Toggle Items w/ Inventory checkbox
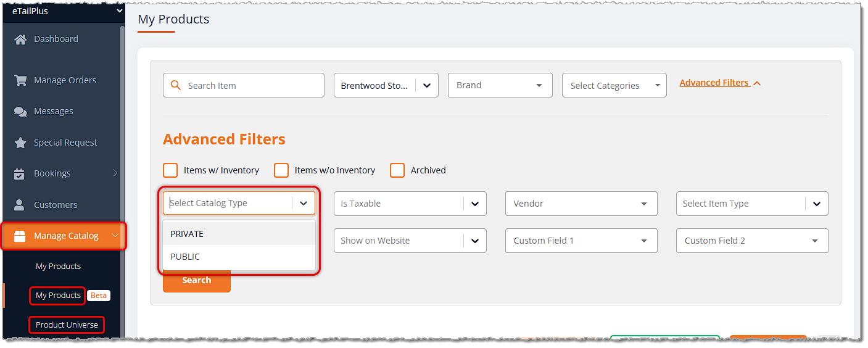Viewport: 868px width, 348px height. click(170, 170)
